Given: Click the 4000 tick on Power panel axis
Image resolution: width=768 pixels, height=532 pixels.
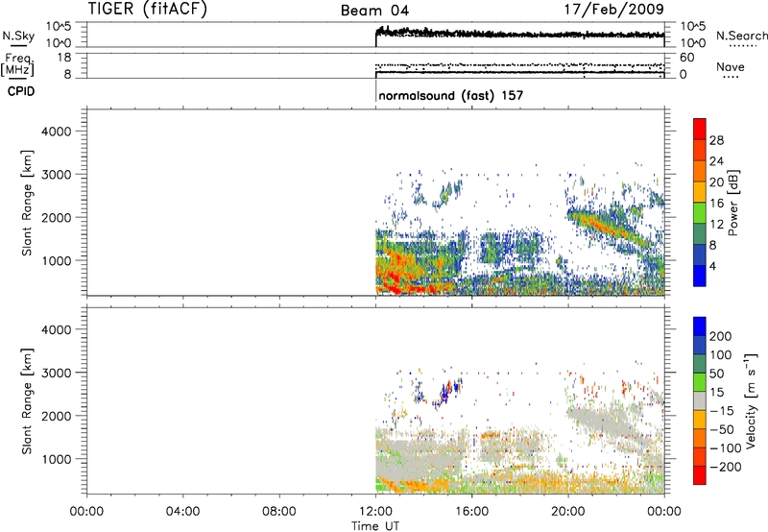Looking at the screenshot, I should [x=57, y=132].
